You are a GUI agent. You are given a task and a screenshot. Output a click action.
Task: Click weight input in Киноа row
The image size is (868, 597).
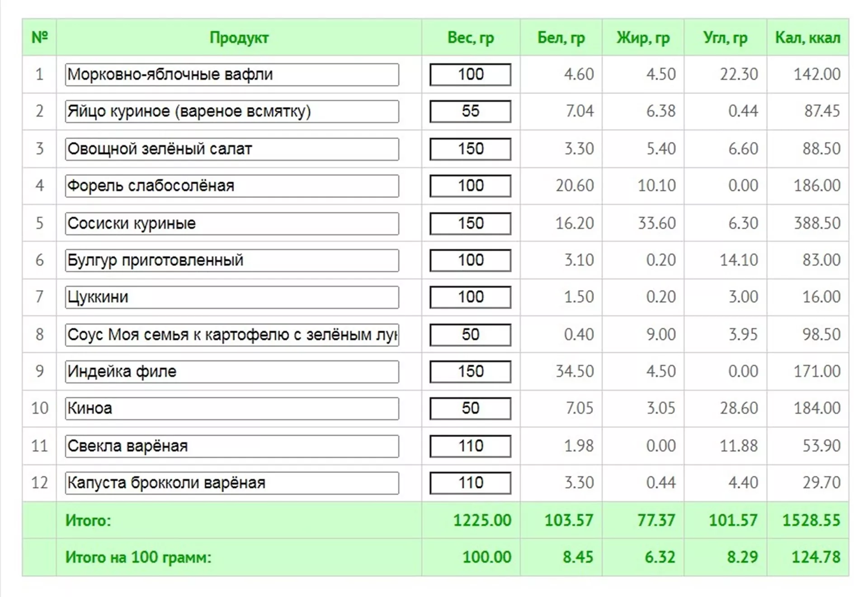[470, 409]
